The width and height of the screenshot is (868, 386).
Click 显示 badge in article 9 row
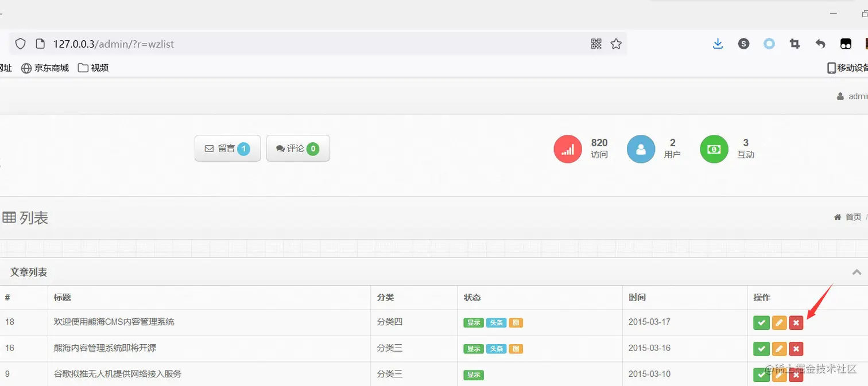click(x=474, y=375)
